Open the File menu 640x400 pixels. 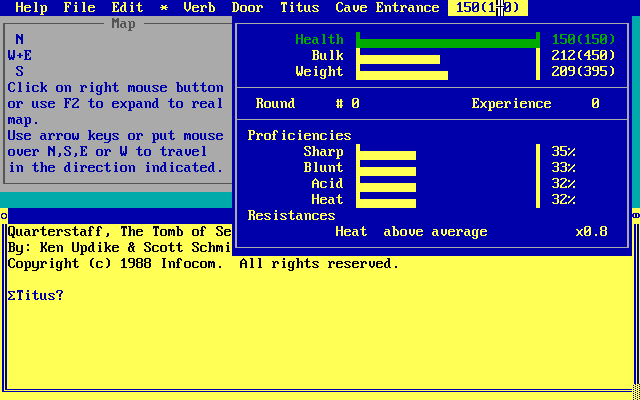click(79, 8)
